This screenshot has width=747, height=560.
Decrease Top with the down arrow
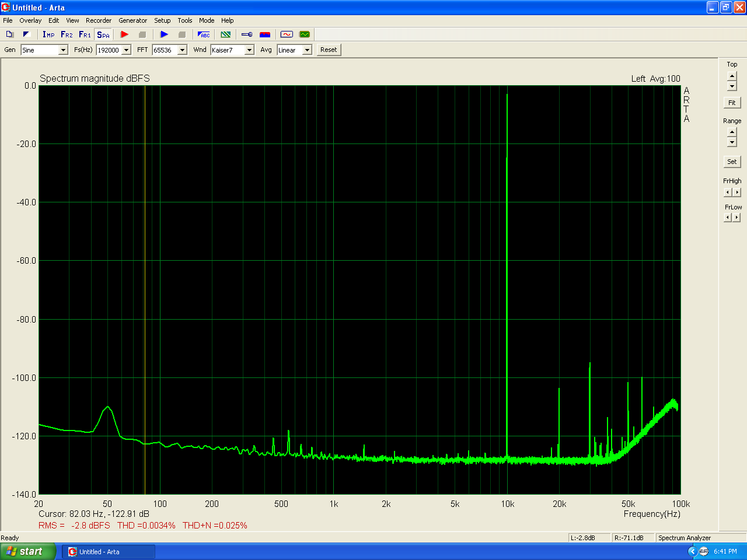(x=732, y=86)
